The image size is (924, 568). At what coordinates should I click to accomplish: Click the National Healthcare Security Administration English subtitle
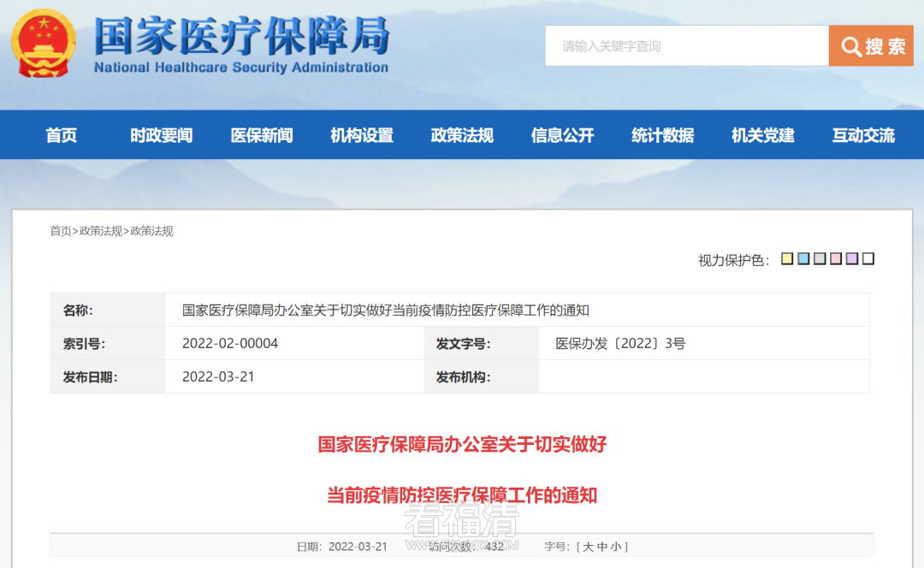(241, 68)
